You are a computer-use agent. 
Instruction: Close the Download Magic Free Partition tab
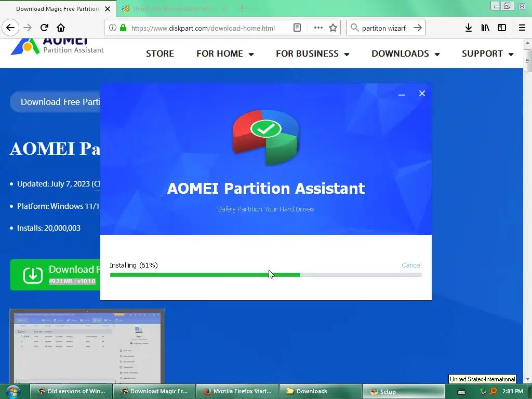coord(108,9)
